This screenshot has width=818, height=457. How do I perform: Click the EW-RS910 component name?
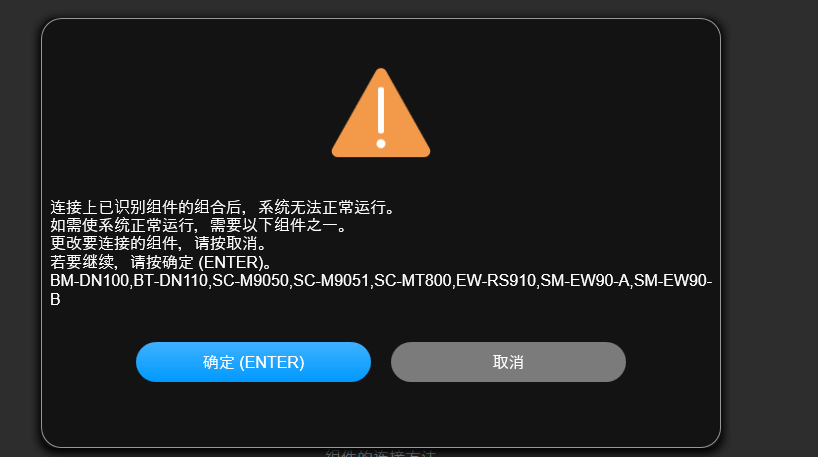click(496, 281)
